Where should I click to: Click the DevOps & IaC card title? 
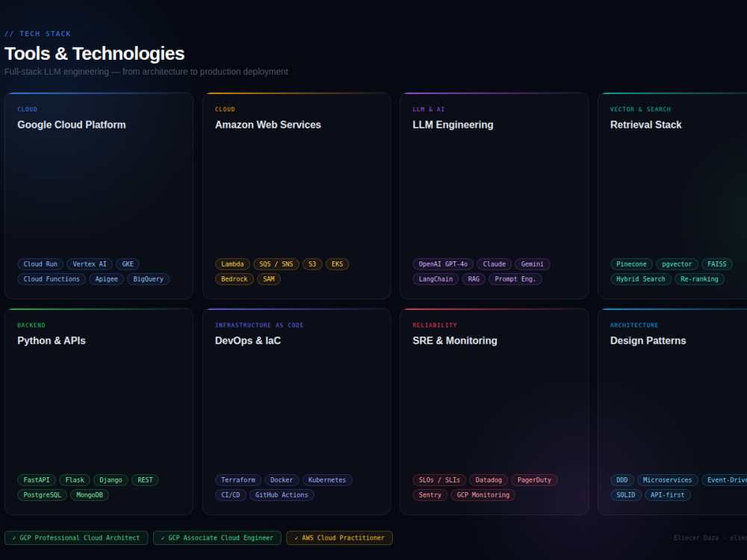coord(248,340)
